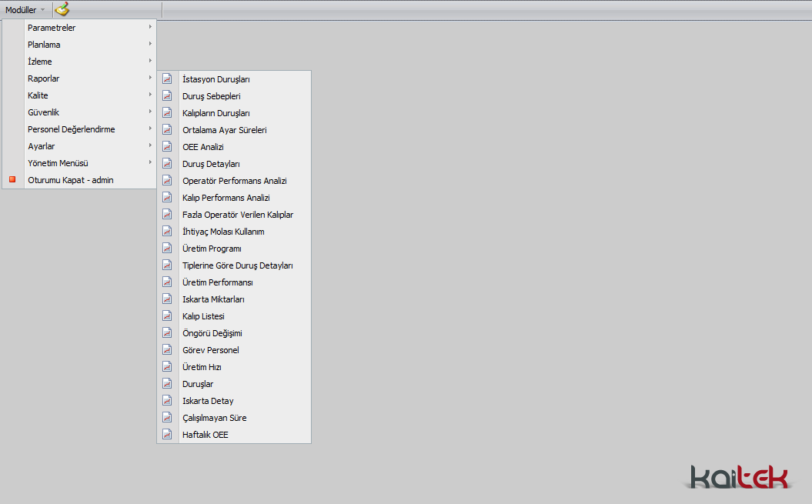
Task: Click the icon beside Kalıp Listesi
Action: tap(167, 316)
